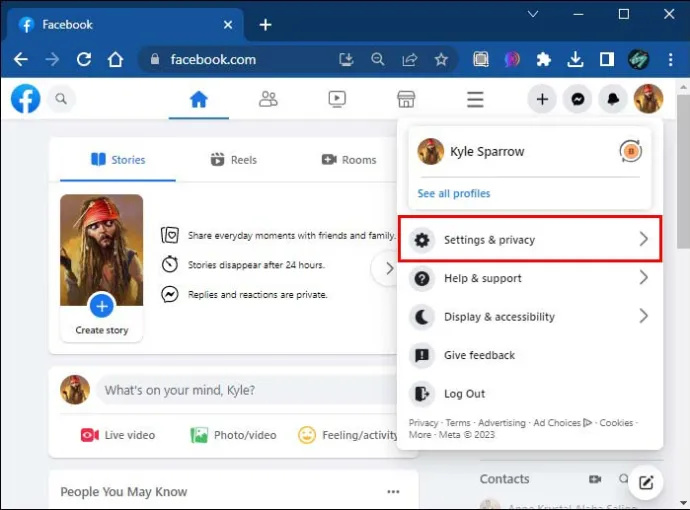Click the Live video button
The image size is (690, 510).
[x=117, y=435]
